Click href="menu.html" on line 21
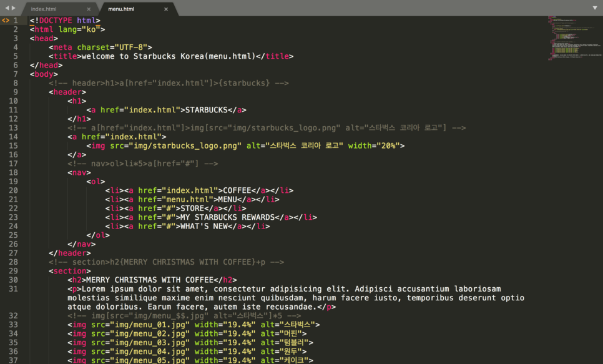The image size is (603, 364). click(176, 199)
